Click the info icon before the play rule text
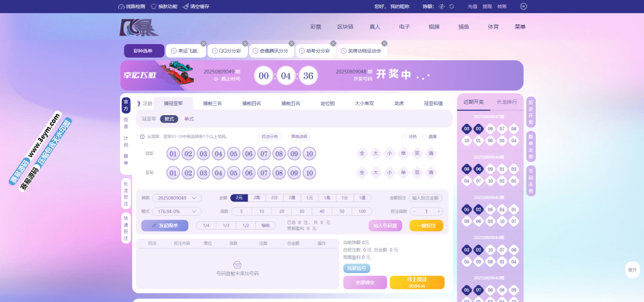The height and width of the screenshot is (302, 644). tap(142, 137)
